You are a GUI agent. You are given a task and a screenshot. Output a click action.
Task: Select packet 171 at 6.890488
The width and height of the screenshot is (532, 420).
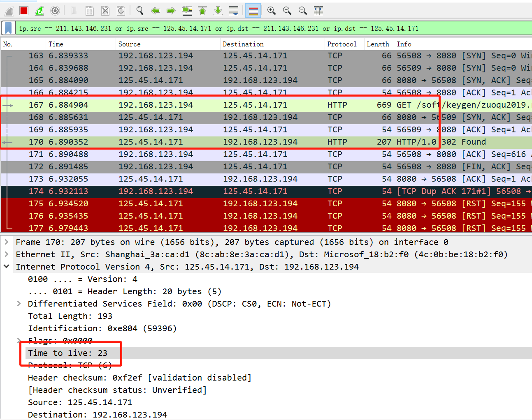[x=266, y=155]
